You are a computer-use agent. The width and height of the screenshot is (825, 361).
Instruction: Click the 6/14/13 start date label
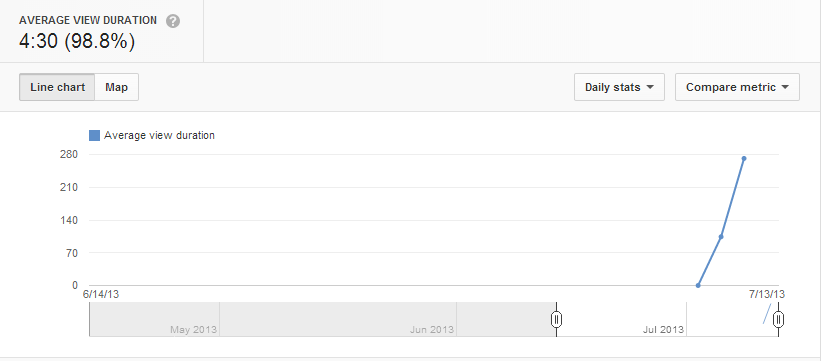(x=101, y=294)
